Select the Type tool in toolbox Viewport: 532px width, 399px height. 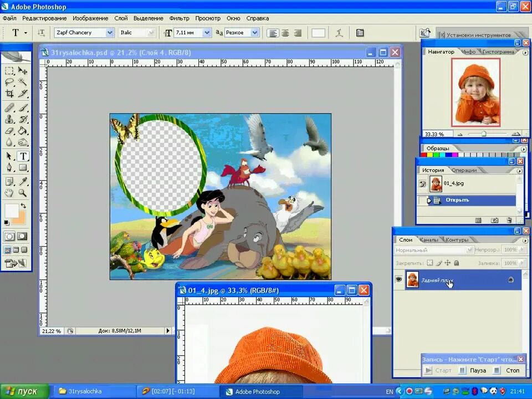pos(23,156)
